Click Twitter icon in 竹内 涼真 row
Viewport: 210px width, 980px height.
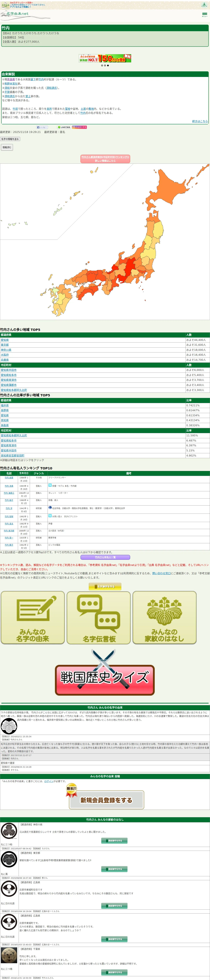(50, 485)
